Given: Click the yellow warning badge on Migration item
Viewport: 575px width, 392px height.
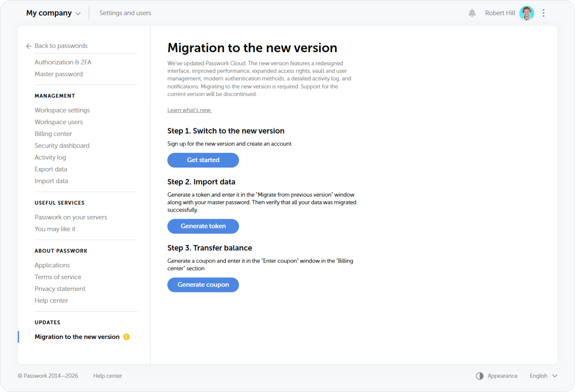Looking at the screenshot, I should [126, 337].
